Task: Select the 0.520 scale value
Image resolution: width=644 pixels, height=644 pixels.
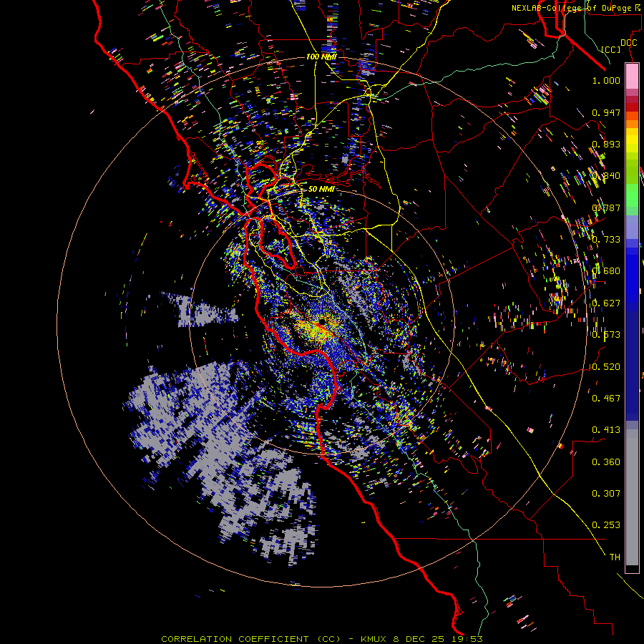Action: (606, 367)
